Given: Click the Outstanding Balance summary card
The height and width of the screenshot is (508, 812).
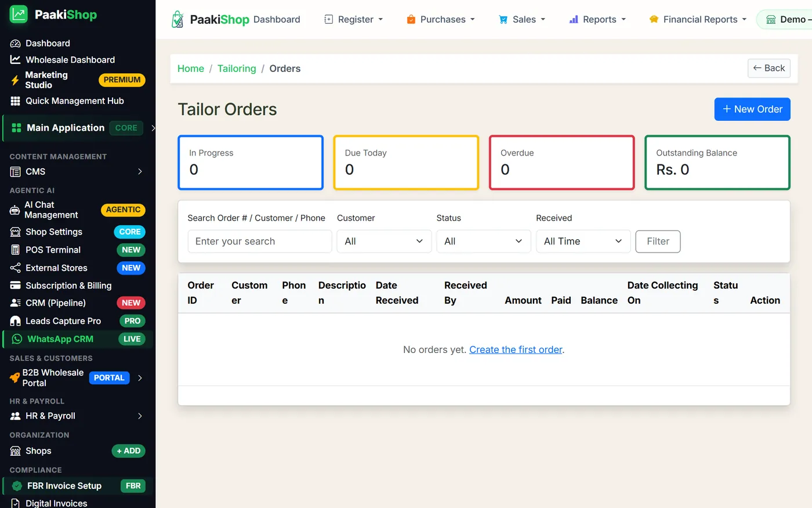Looking at the screenshot, I should [x=717, y=163].
